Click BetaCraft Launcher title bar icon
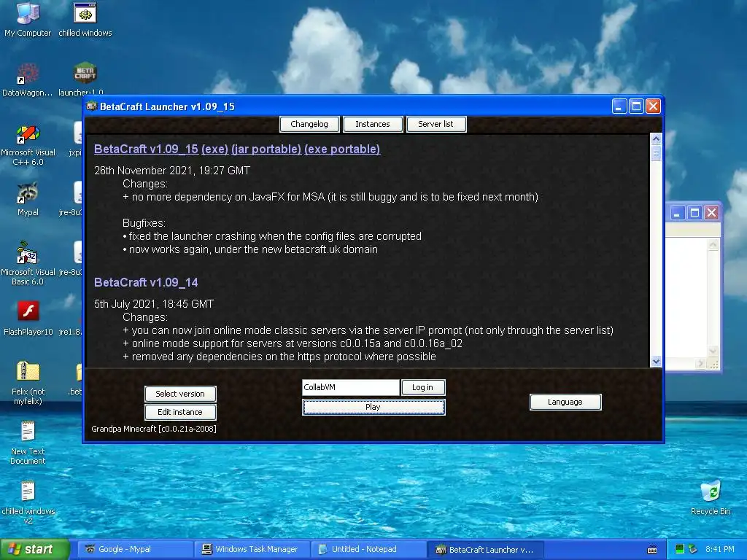The image size is (747, 560). tap(91, 106)
